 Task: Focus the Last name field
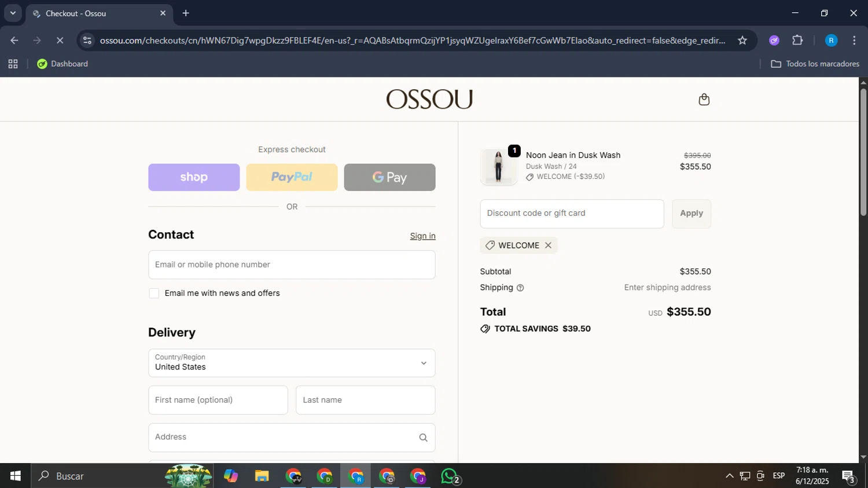[x=365, y=401]
